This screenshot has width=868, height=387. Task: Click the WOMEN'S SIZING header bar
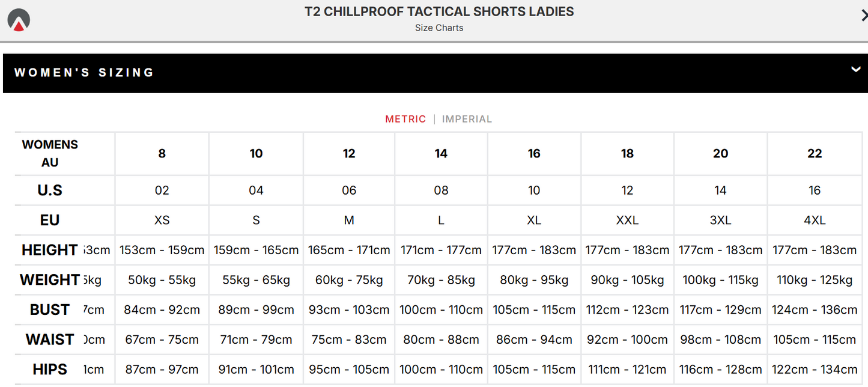pyautogui.click(x=84, y=72)
